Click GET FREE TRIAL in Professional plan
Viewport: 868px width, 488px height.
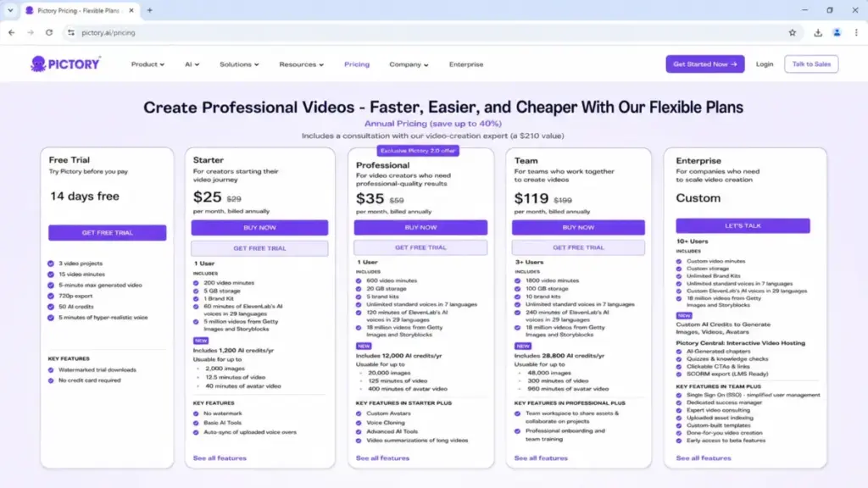(420, 247)
